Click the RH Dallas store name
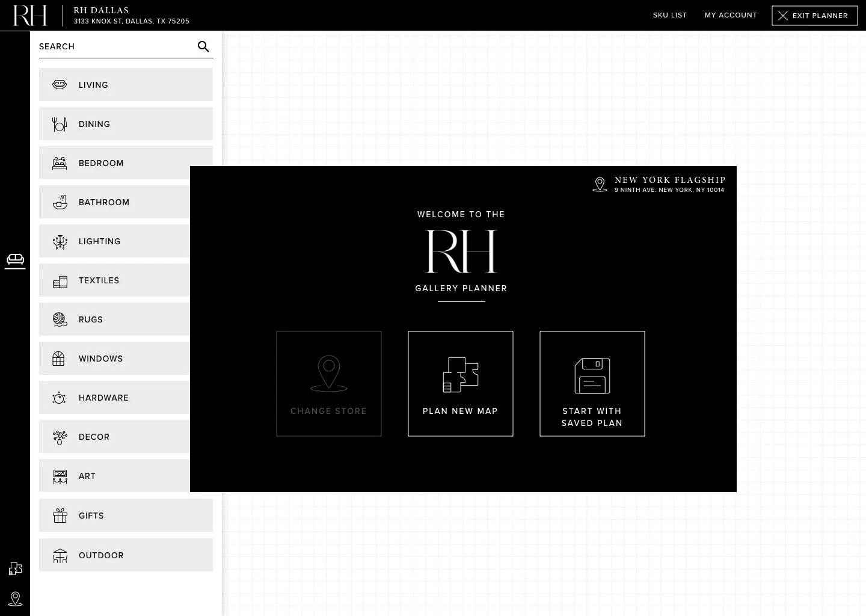The width and height of the screenshot is (866, 616). (101, 10)
